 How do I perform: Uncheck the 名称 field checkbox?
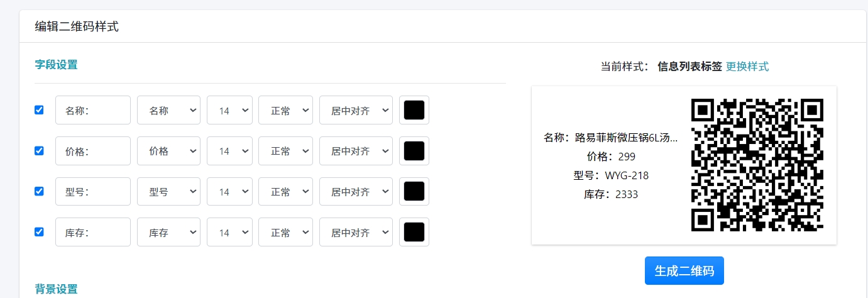(39, 110)
